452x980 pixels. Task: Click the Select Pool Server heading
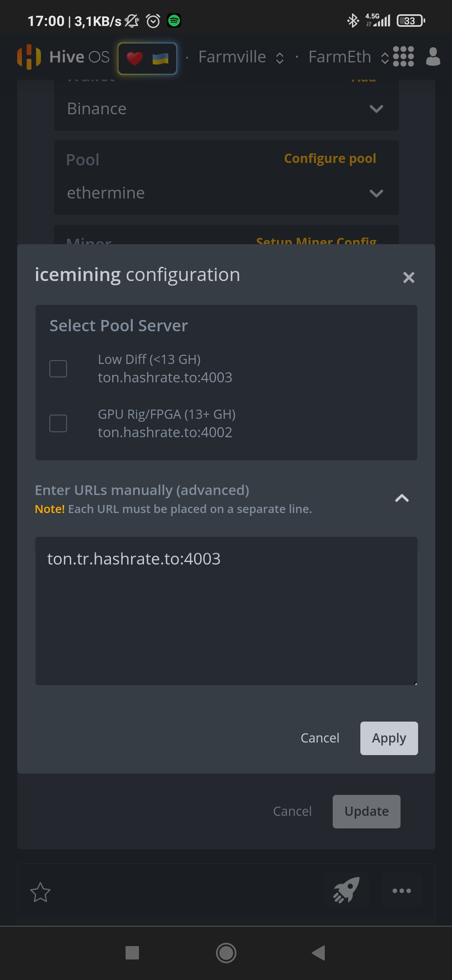[119, 326]
